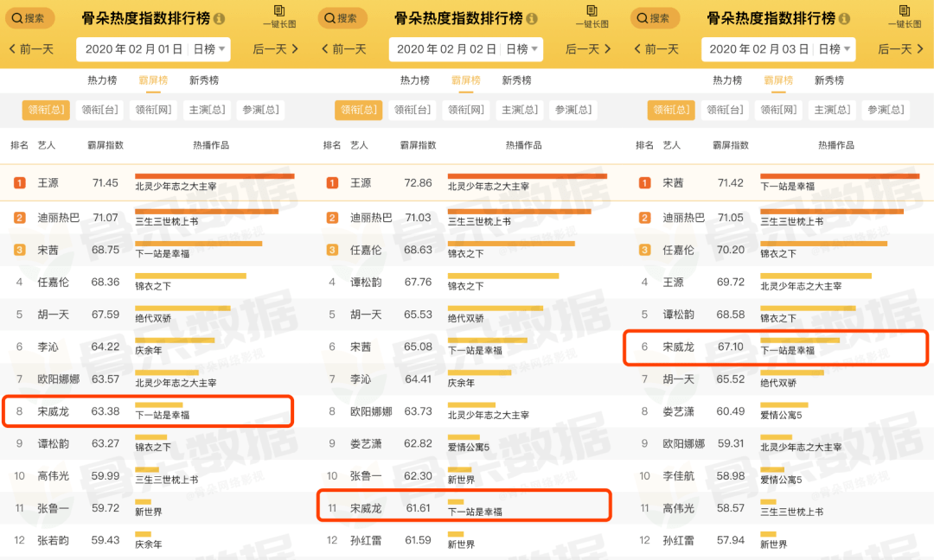Screen dimensions: 934x560
Task: Select 霸屏榜 tab in Feb 02 panel
Action: pyautogui.click(x=466, y=80)
